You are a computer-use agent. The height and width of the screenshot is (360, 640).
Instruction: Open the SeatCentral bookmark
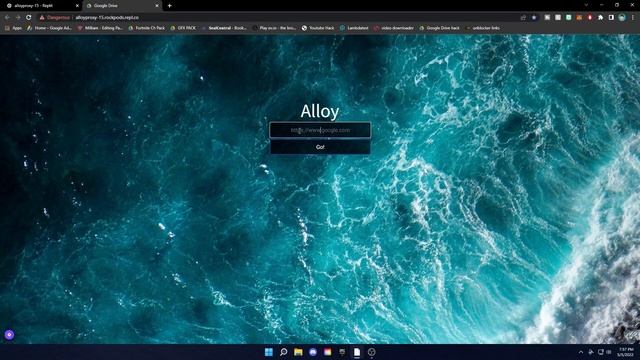point(224,28)
